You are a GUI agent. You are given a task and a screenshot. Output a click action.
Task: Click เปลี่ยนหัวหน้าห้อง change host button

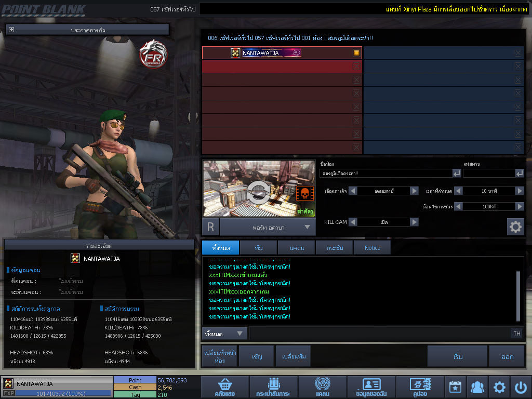220,356
